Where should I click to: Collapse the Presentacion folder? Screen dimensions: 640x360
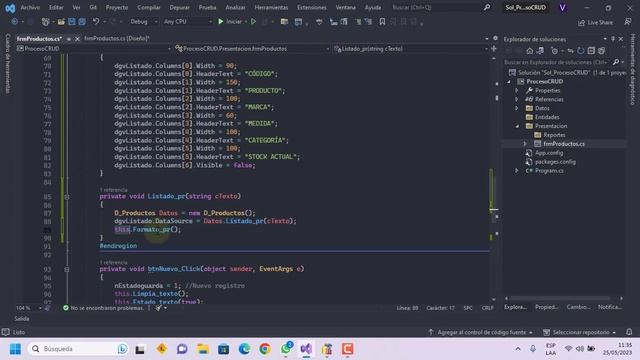tap(517, 126)
